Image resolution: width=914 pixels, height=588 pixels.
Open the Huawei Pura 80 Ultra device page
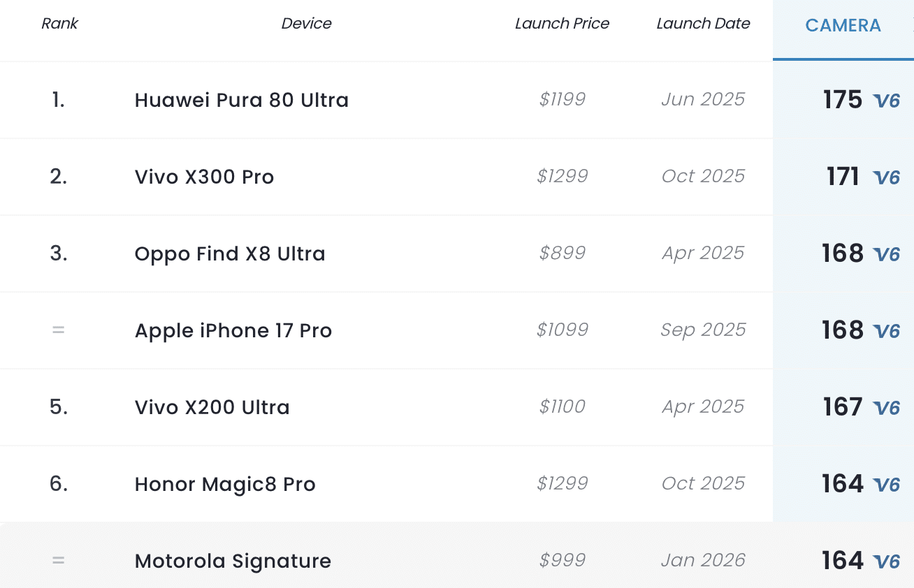coord(241,100)
